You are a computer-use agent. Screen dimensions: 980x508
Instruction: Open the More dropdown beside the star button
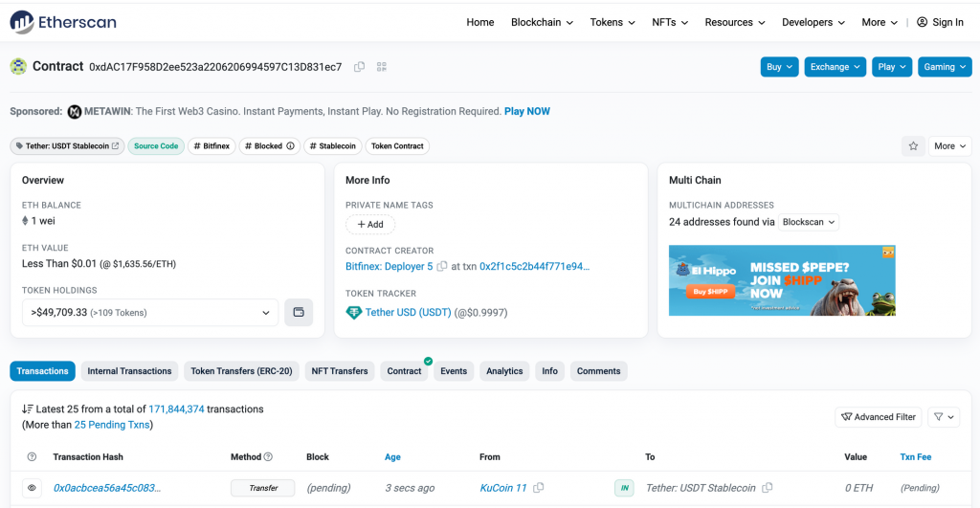[950, 146]
